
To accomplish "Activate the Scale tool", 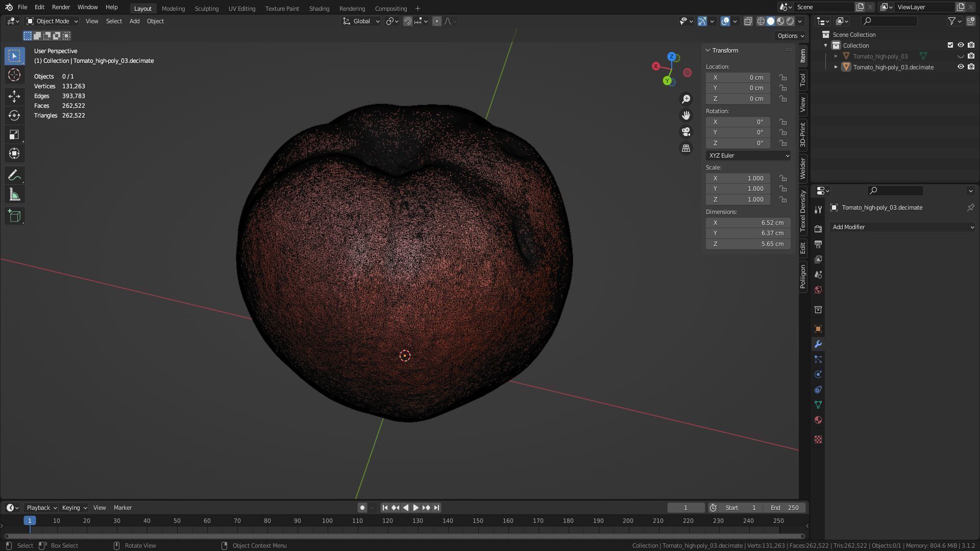I will [x=14, y=135].
